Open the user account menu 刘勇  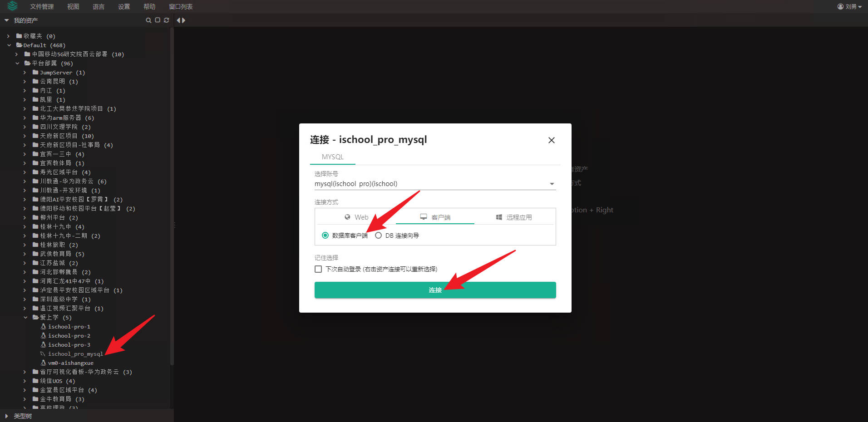[849, 7]
